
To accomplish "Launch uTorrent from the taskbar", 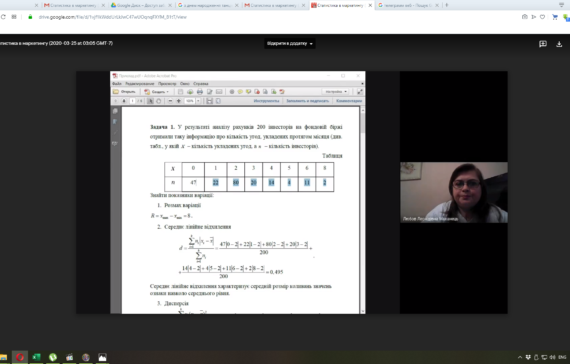I will click(x=53, y=357).
